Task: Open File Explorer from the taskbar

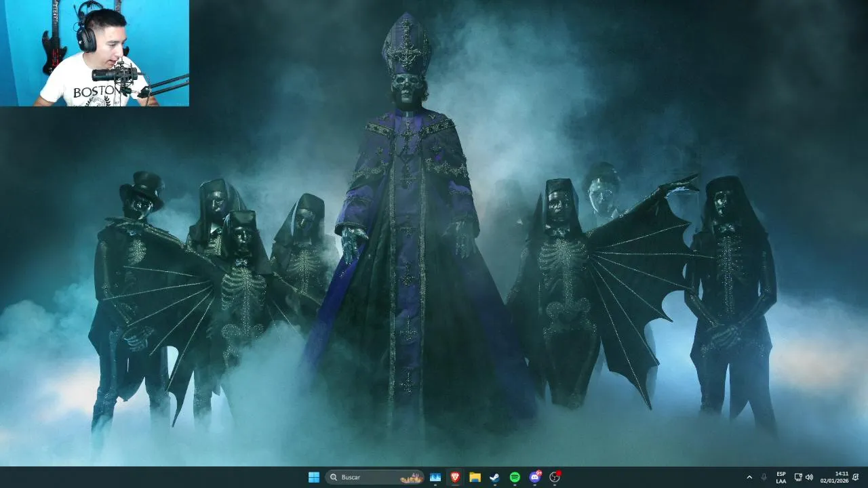Action: (475, 477)
